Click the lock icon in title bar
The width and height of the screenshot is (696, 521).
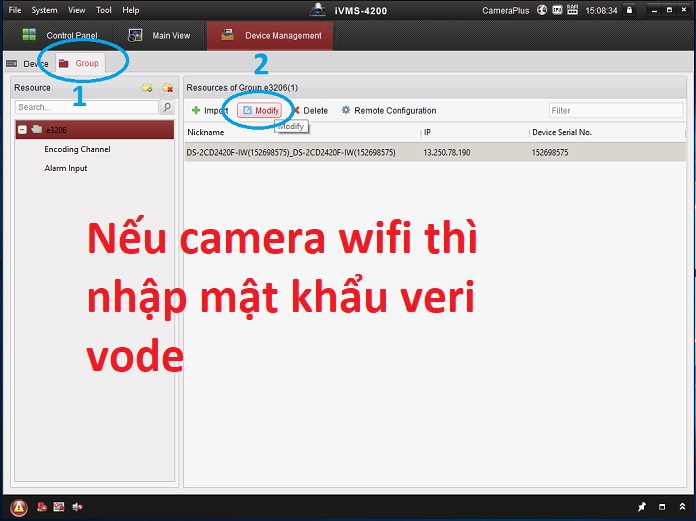click(629, 10)
